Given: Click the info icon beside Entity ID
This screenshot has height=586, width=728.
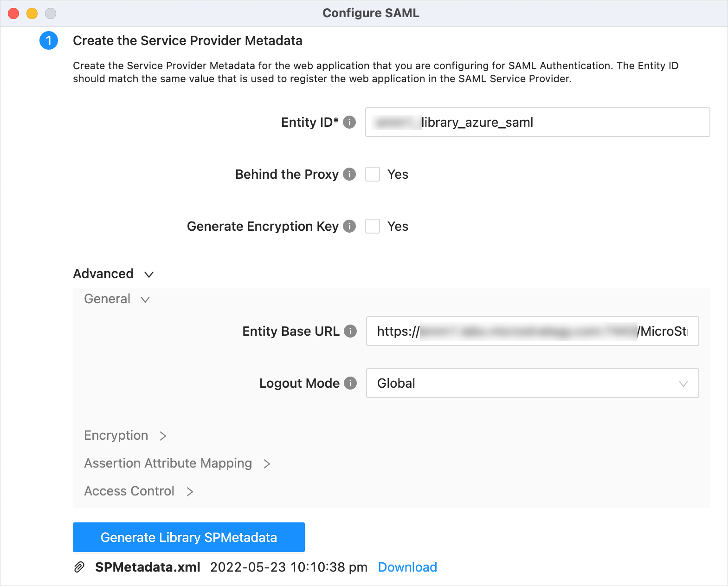Looking at the screenshot, I should [x=349, y=122].
